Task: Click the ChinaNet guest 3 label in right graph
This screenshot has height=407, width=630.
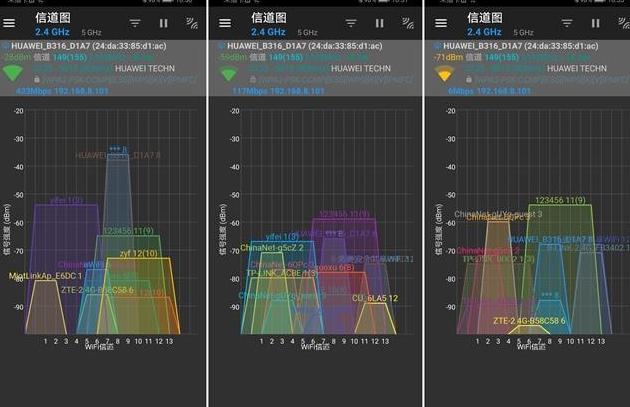Action: 498,214
